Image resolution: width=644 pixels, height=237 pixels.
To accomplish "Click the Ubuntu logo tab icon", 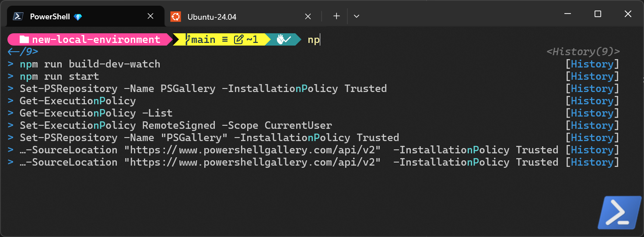I will (x=175, y=17).
